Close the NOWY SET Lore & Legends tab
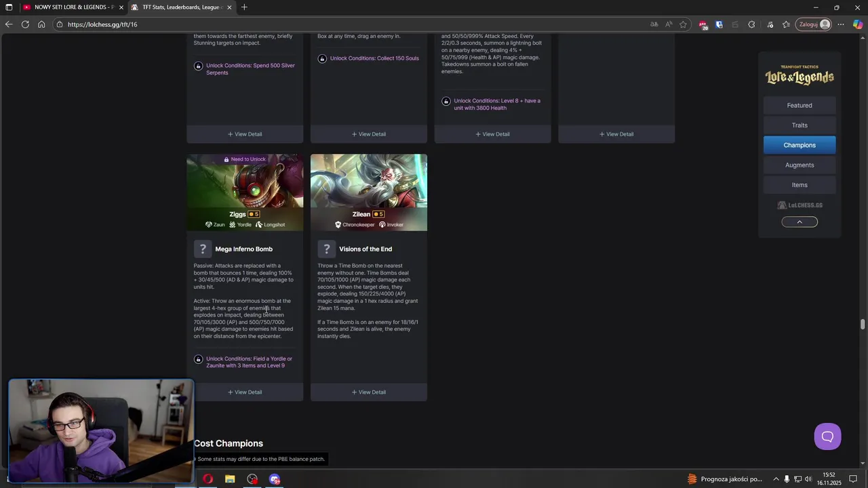 pyautogui.click(x=121, y=7)
